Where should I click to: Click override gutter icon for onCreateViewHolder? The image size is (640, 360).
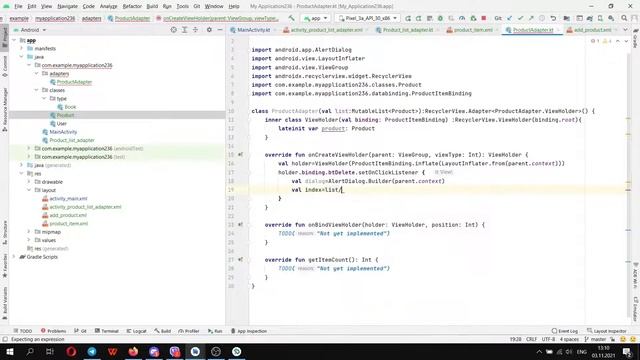[240, 155]
